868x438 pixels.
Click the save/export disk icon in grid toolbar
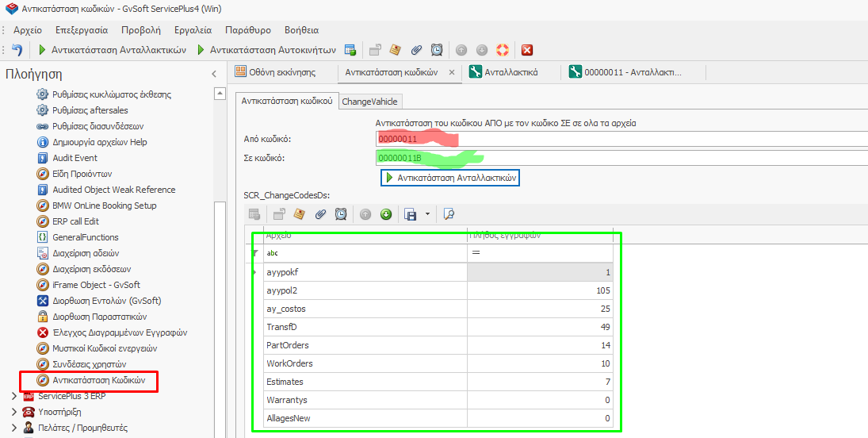(410, 214)
